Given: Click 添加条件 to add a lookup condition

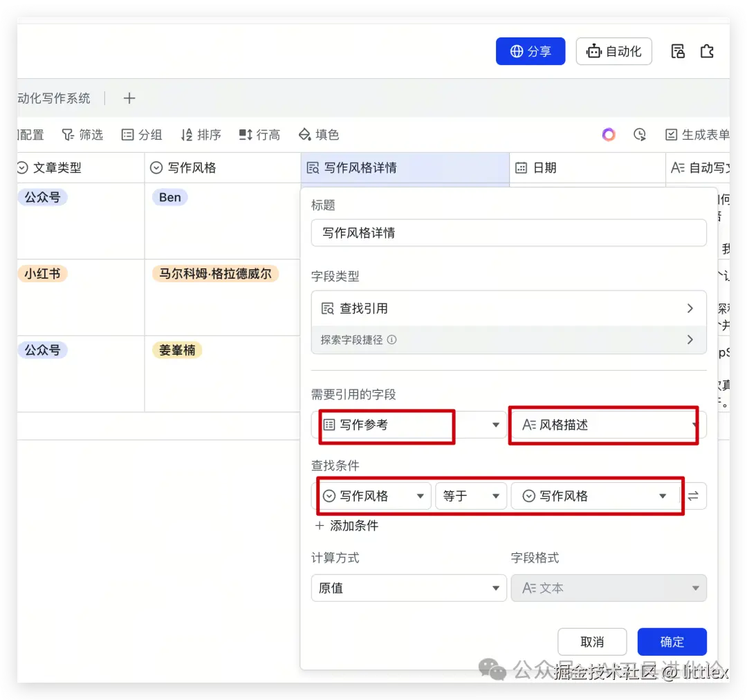Looking at the screenshot, I should point(347,526).
